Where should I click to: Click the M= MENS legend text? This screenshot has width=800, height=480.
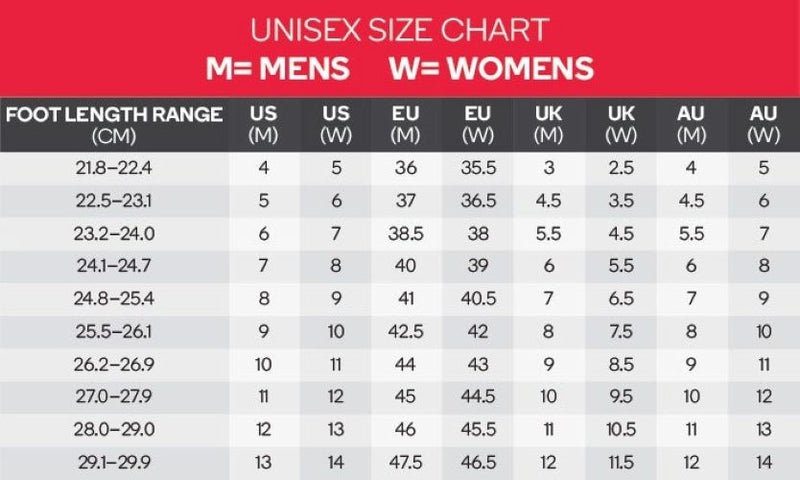(x=277, y=67)
